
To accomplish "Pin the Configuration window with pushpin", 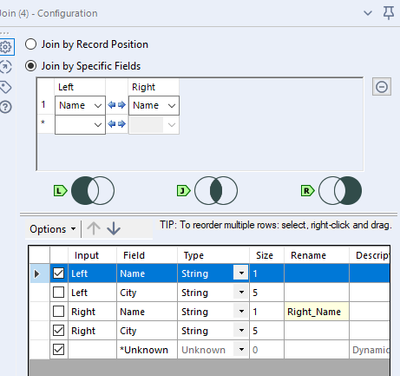I will [x=388, y=13].
